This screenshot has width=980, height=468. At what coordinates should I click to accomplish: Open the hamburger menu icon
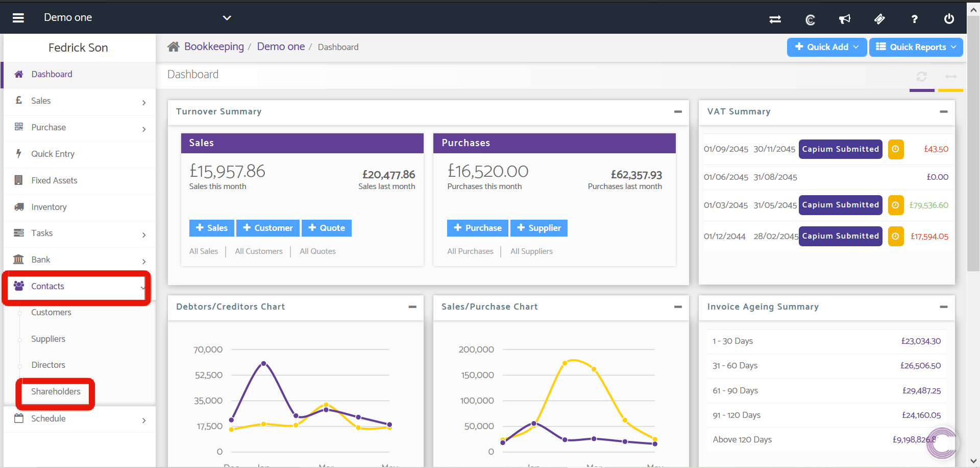(x=18, y=18)
